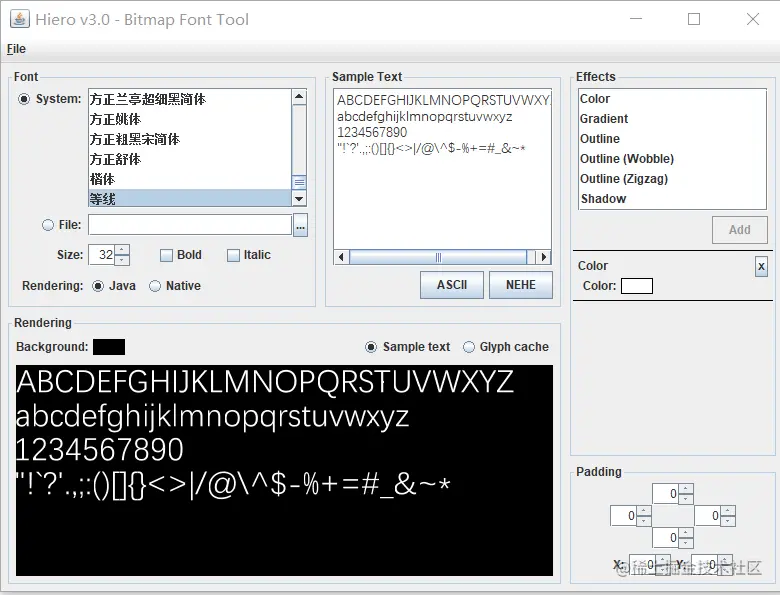Click sample text horizontal scrollbar thumb
Image resolution: width=780 pixels, height=595 pixels.
point(438,257)
